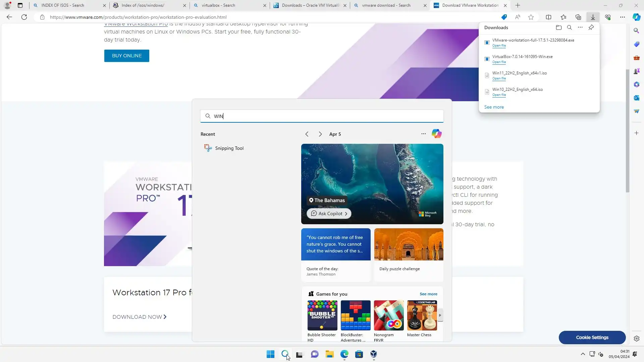Click the Copilot icon in search panel
The height and width of the screenshot is (362, 644).
[436, 134]
